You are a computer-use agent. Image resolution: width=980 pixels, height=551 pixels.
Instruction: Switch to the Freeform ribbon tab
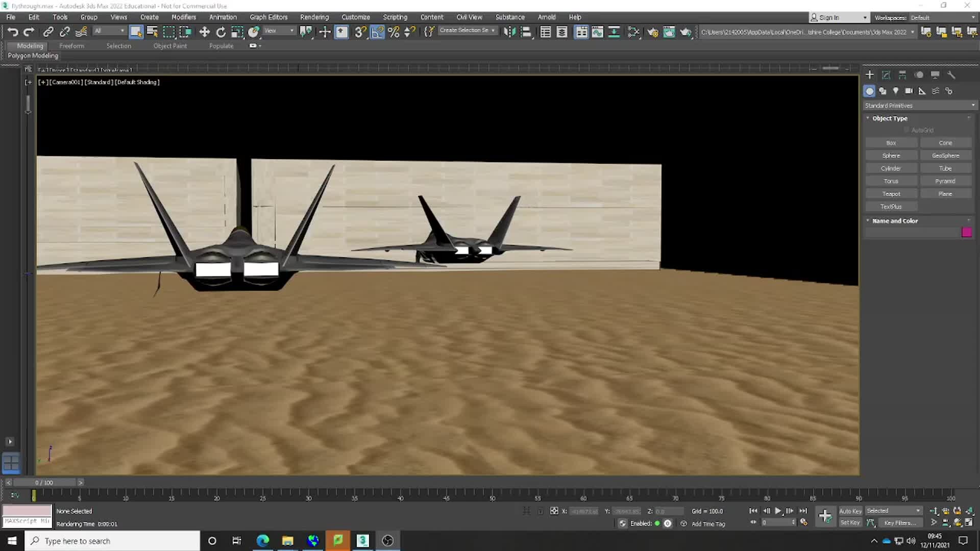click(71, 45)
